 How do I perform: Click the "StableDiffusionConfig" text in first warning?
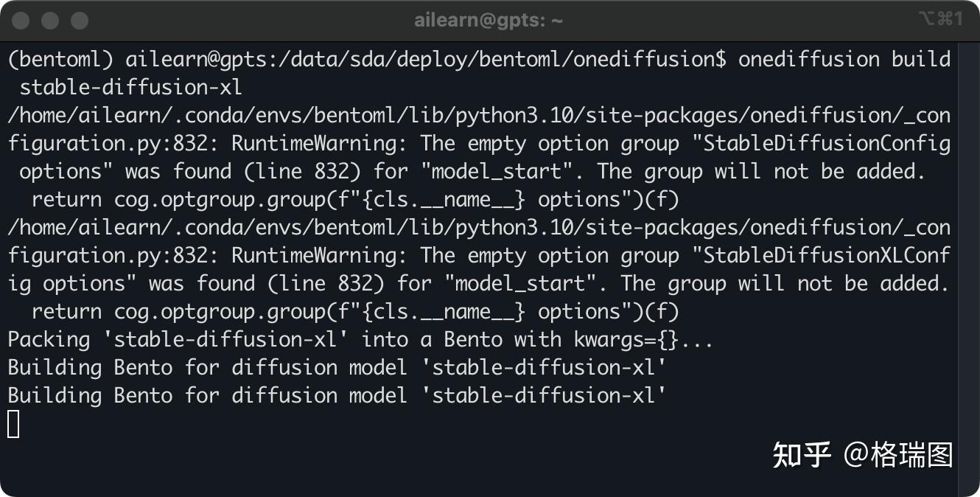click(827, 144)
